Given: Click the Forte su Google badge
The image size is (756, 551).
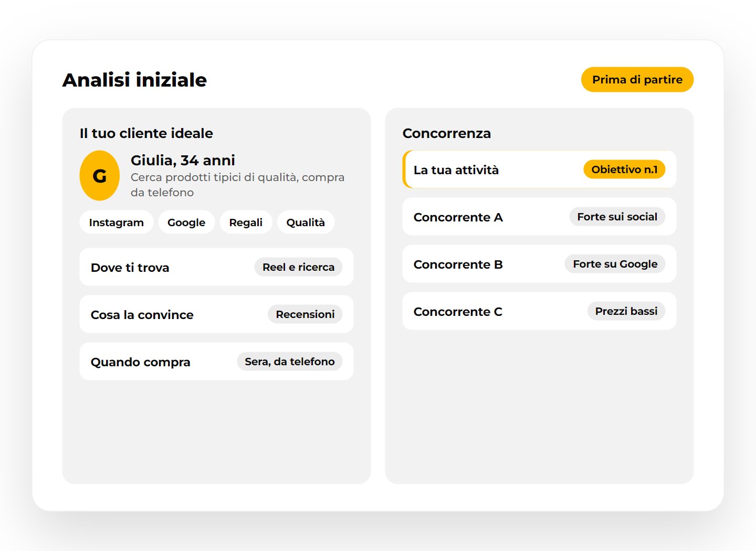Looking at the screenshot, I should pos(615,264).
